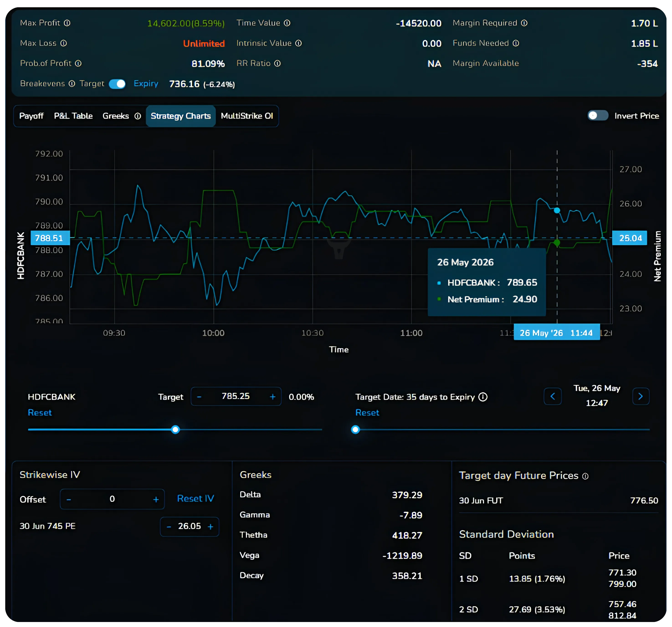Toggle Breakevens Target/Expiry switch

[117, 84]
